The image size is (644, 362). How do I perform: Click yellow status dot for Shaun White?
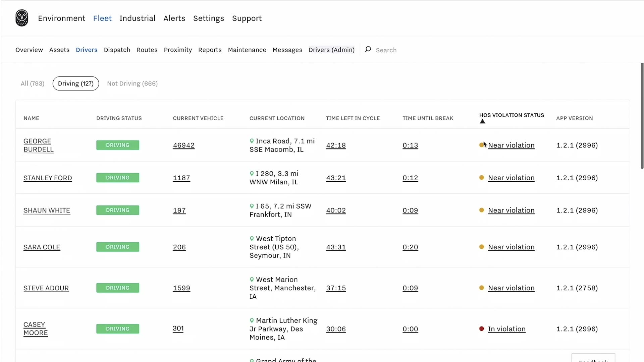pyautogui.click(x=482, y=210)
